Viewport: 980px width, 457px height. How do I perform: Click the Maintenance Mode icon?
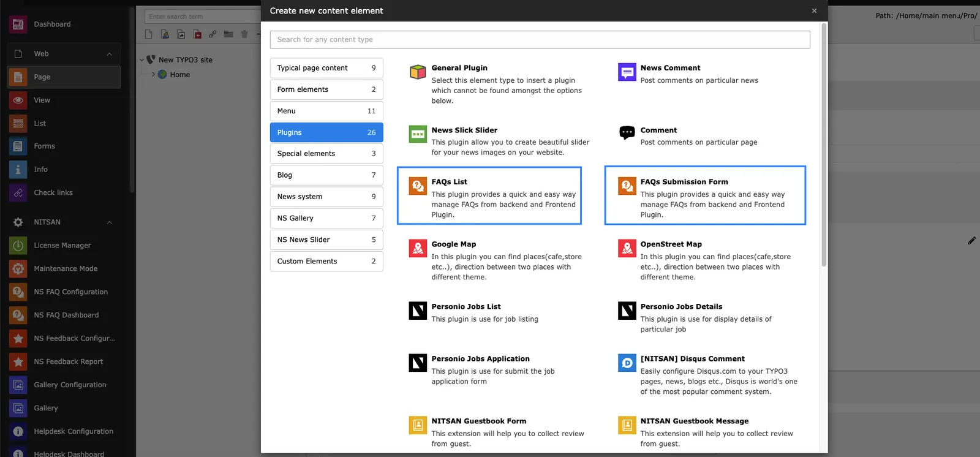coord(18,269)
